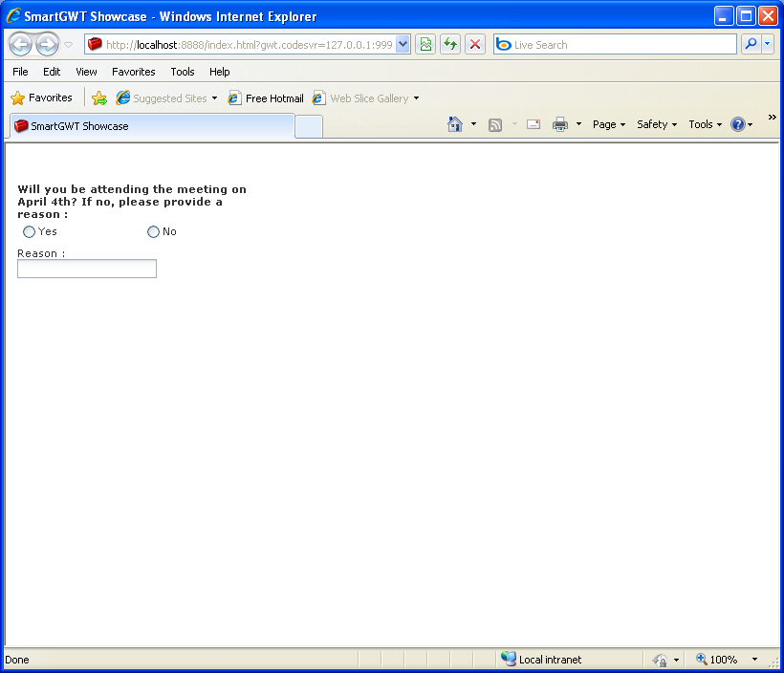Open Suggested Sites link
Screen dimensions: 784x673
(x=161, y=98)
